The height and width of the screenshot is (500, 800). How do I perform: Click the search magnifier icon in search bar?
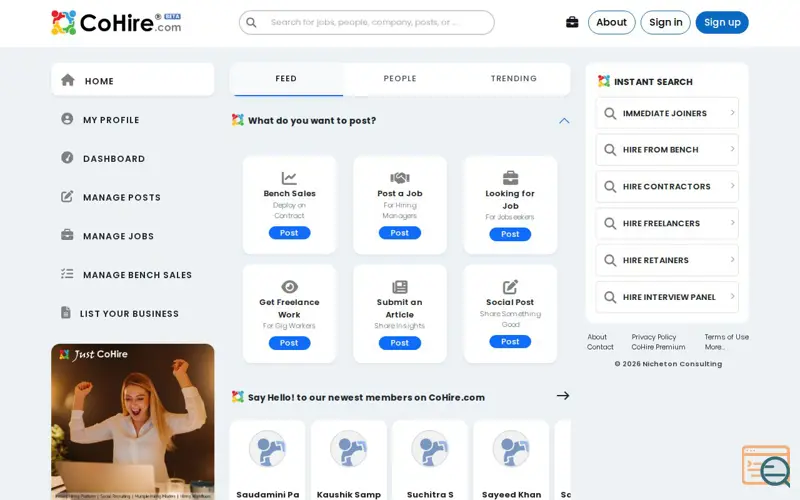[x=251, y=22]
